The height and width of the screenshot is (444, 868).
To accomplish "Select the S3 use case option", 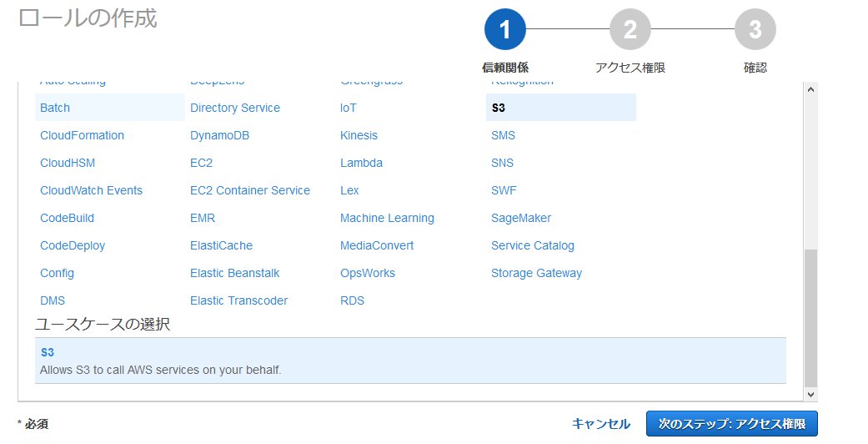I will tap(409, 361).
